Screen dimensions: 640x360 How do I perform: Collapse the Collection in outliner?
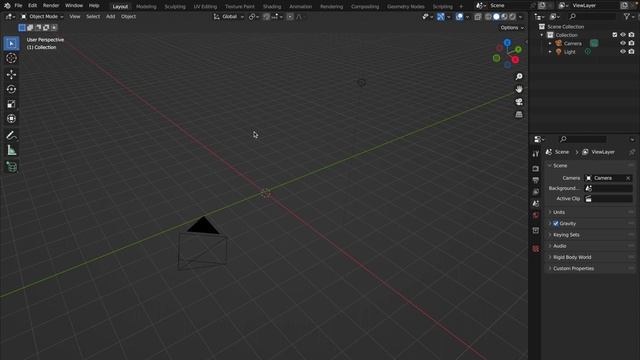tap(542, 35)
